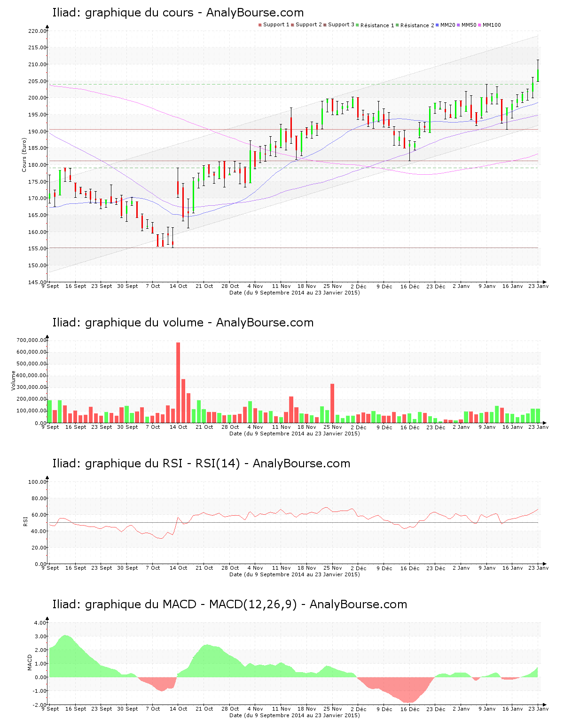564x728 pixels.
Task: Click the "220.00" price axis value
Action: tap(37, 31)
